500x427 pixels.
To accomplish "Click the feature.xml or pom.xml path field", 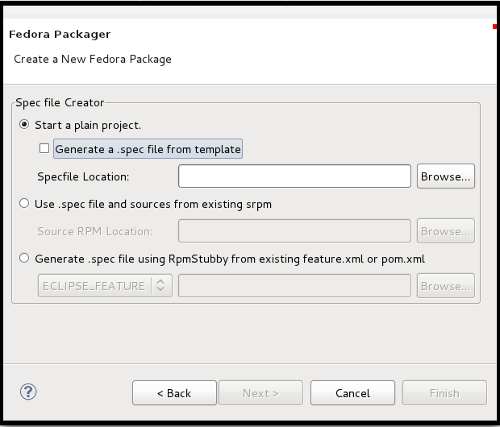I will coord(294,285).
